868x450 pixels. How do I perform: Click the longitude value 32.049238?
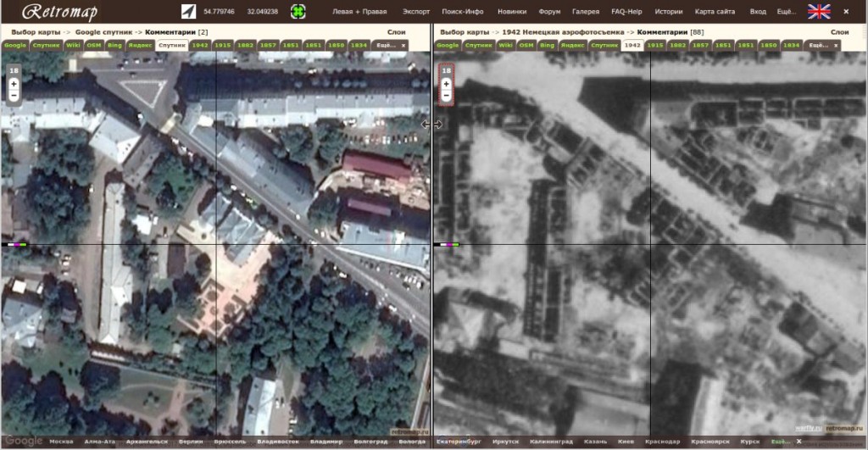(x=263, y=12)
